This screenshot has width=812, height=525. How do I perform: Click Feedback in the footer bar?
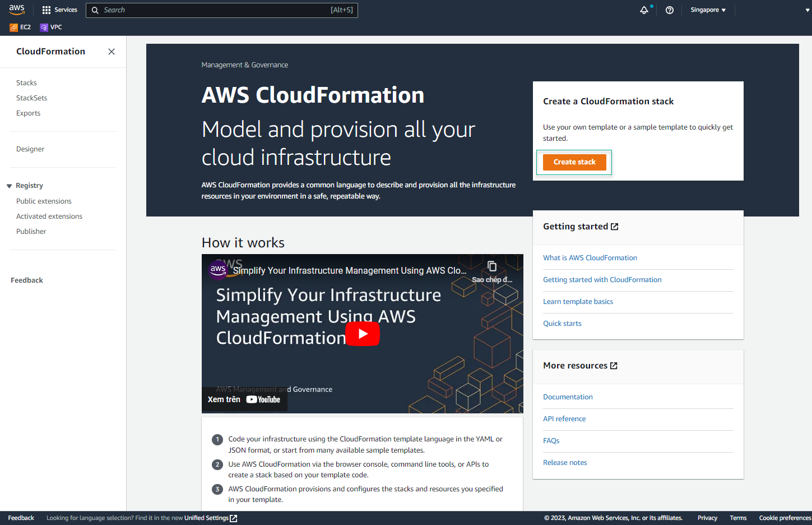(x=21, y=518)
